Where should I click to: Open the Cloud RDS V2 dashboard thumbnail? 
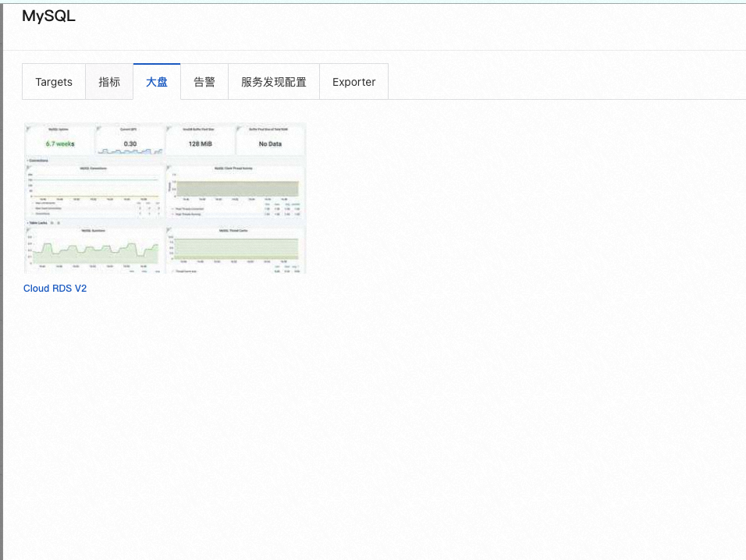[x=165, y=198]
